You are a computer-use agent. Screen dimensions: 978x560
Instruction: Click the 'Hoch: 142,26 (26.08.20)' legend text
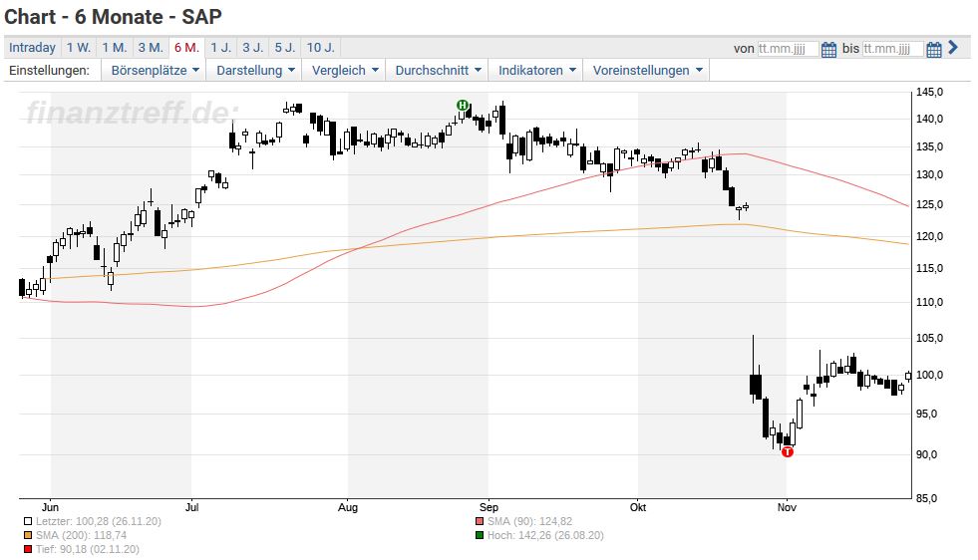(x=545, y=535)
